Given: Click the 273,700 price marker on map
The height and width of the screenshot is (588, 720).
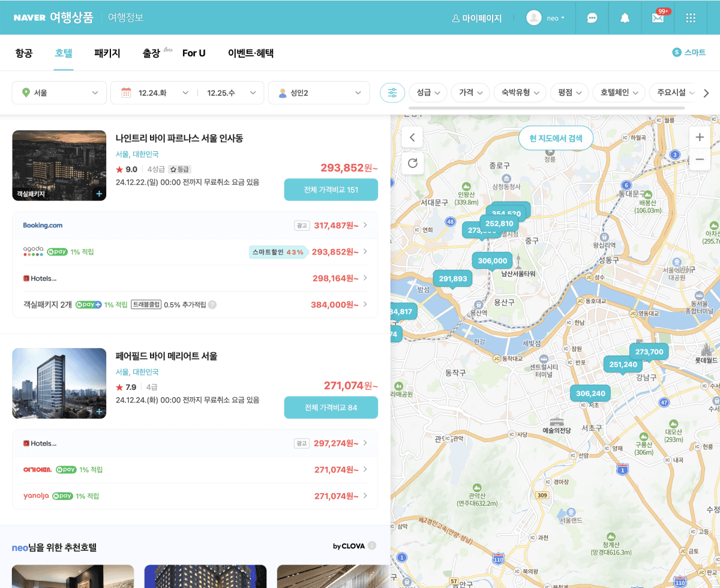Looking at the screenshot, I should 649,352.
